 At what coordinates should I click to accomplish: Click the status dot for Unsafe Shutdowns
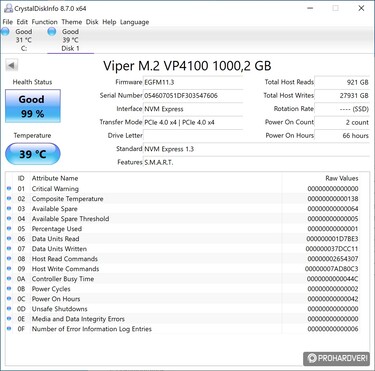pos(9,308)
